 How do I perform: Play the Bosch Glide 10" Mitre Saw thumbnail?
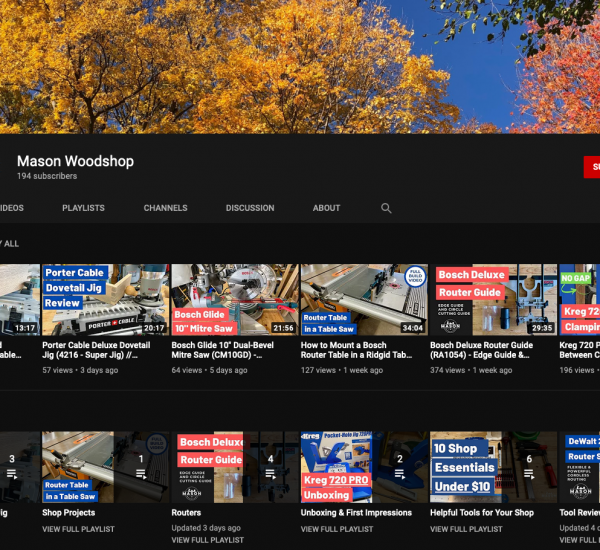(x=234, y=300)
